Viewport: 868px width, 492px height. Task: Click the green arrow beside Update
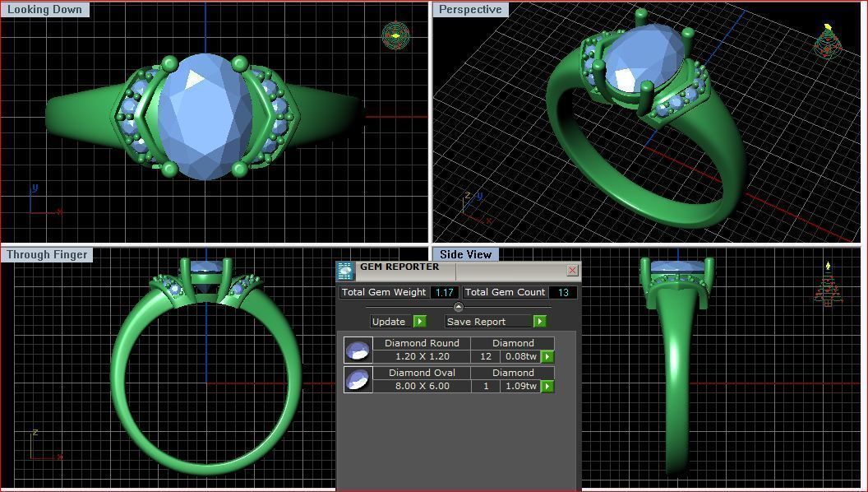(x=419, y=322)
